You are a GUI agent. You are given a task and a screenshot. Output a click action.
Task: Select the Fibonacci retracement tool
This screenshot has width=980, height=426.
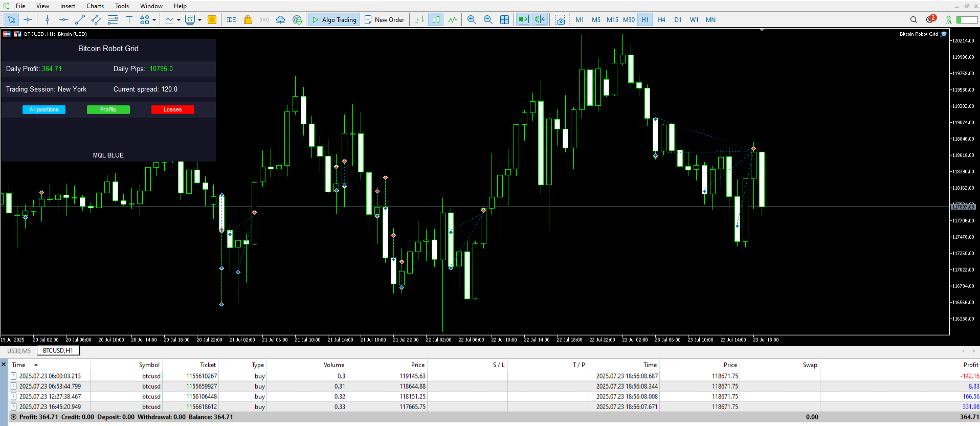(x=113, y=20)
